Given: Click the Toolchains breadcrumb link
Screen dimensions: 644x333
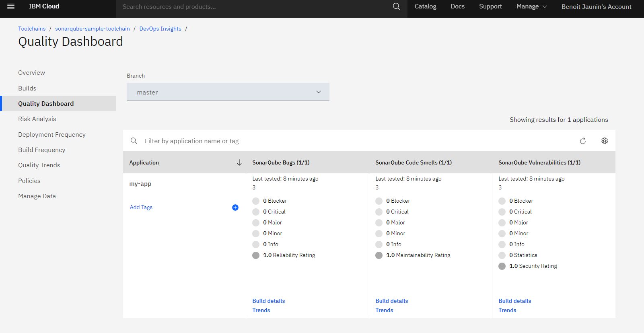Looking at the screenshot, I should pos(32,29).
